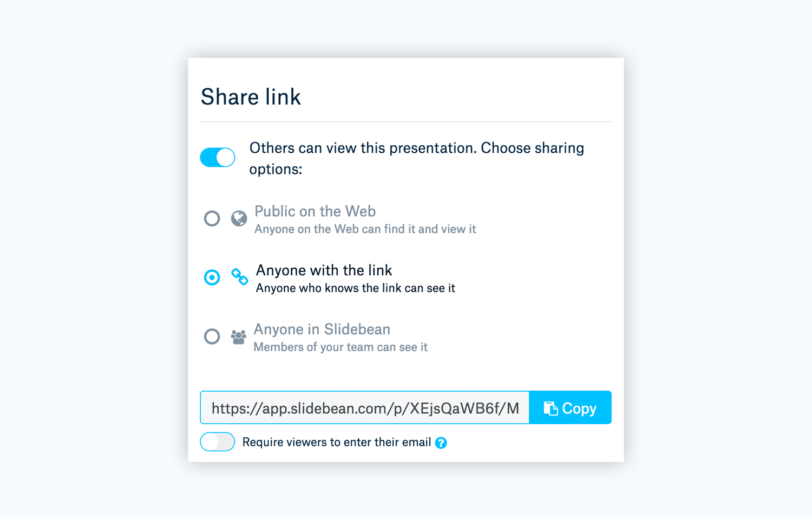Screen dimensions: 812x519
Task: Click the globe icon for public sharing
Action: click(x=239, y=218)
